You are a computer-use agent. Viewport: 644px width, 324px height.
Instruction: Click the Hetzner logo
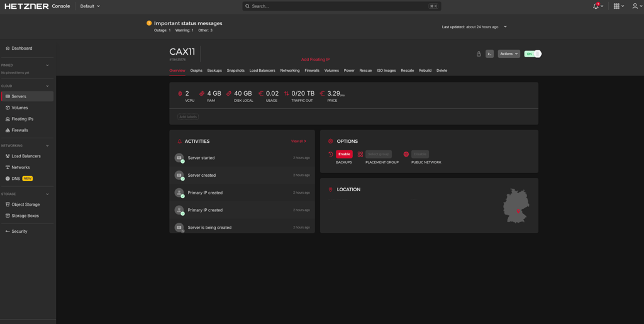pyautogui.click(x=26, y=6)
